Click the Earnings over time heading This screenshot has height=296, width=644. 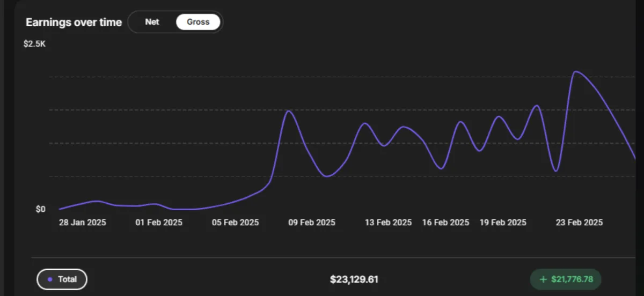(x=74, y=23)
